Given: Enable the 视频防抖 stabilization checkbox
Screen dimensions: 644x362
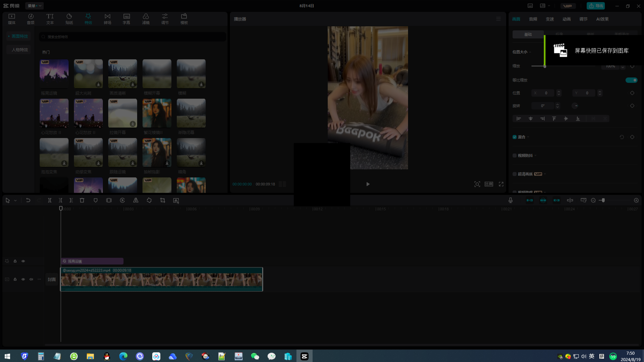Looking at the screenshot, I should point(515,155).
